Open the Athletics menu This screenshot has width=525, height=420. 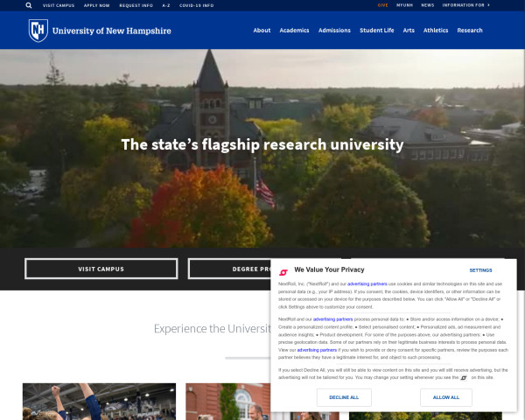(x=436, y=30)
